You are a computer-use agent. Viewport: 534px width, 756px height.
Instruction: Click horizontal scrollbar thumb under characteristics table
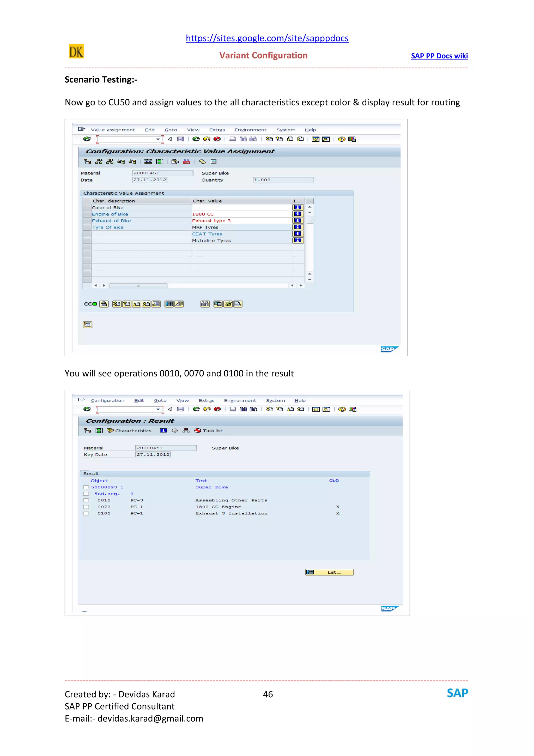click(x=138, y=286)
